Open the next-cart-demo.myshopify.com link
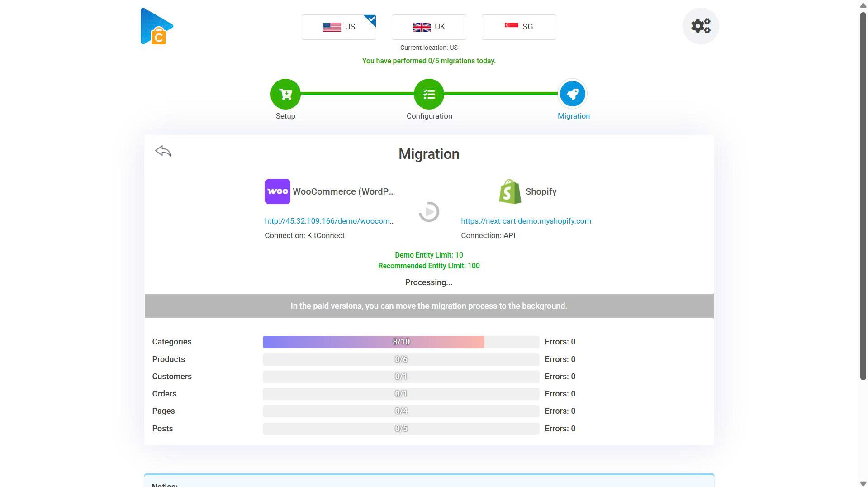Image resolution: width=868 pixels, height=487 pixels. [526, 221]
